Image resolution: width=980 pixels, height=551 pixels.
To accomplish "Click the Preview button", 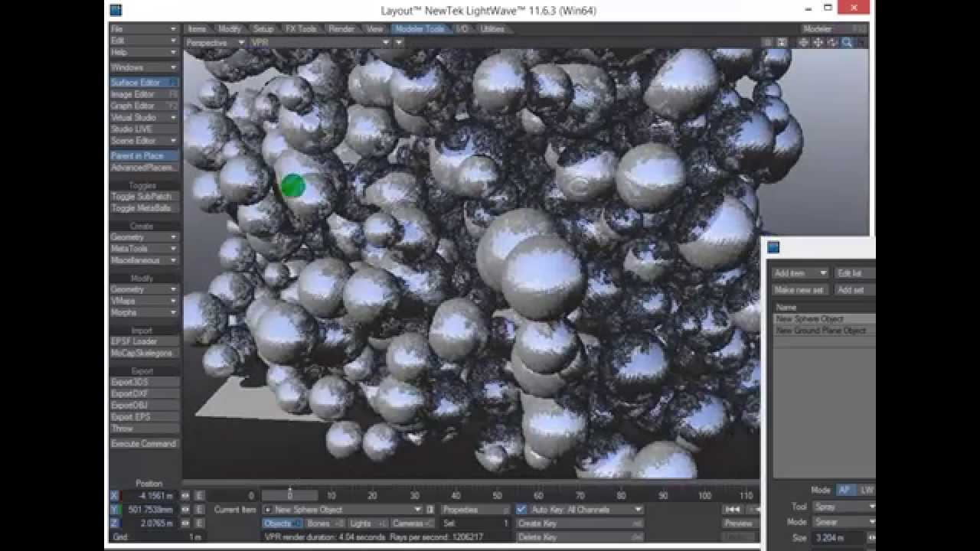I will tap(740, 523).
